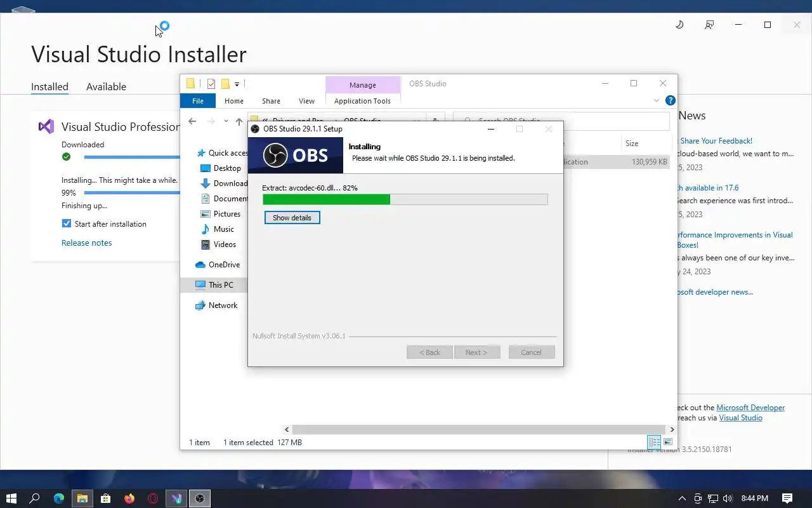Select Pictures in navigation pane

pyautogui.click(x=220, y=213)
